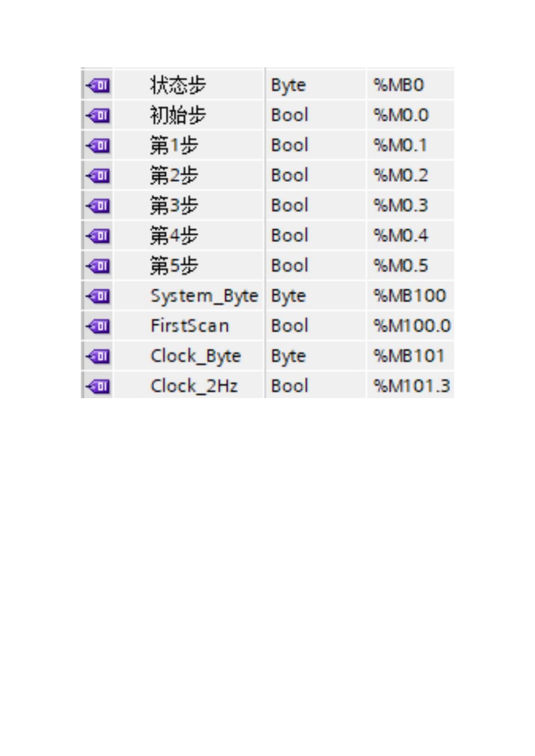Viewport: 535px width, 756px height.
Task: Select the System_Byte tag name
Action: [x=204, y=297]
